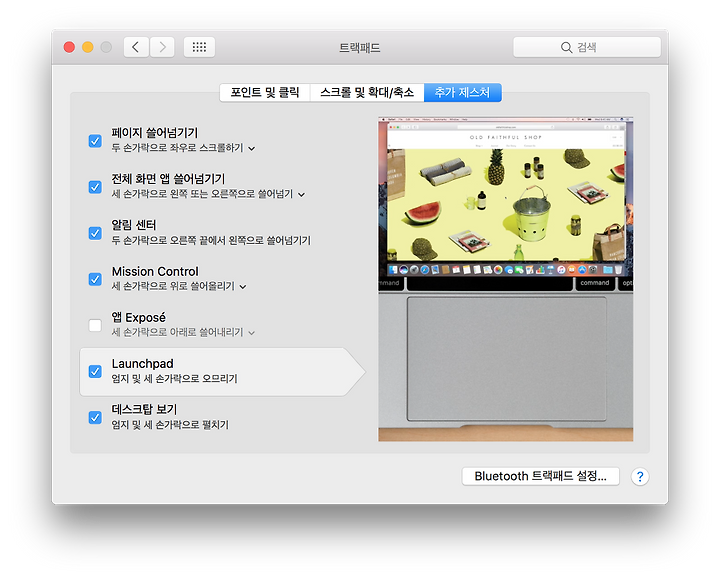The height and width of the screenshot is (578, 720).
Task: Show all preferences grid icon
Action: click(199, 47)
